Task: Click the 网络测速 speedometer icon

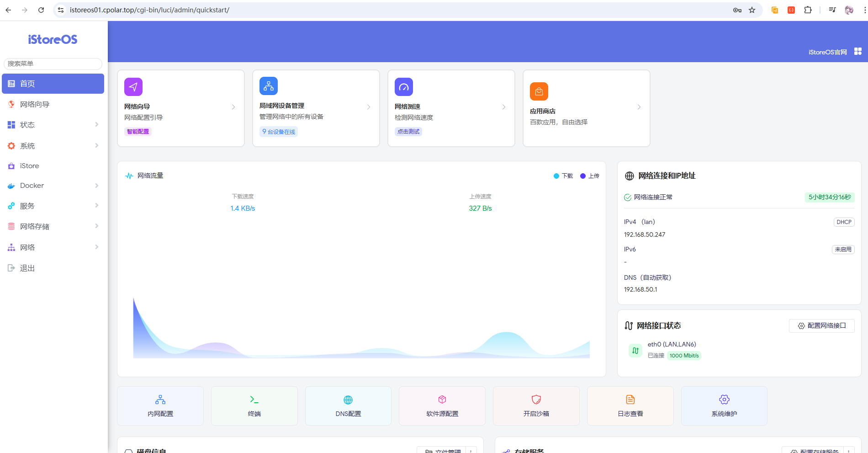Action: point(404,87)
